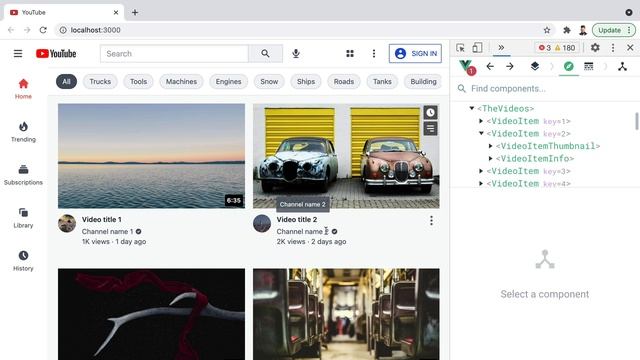The height and width of the screenshot is (360, 640).
Task: Select VideoItemInfo component in tree
Action: coord(535,158)
